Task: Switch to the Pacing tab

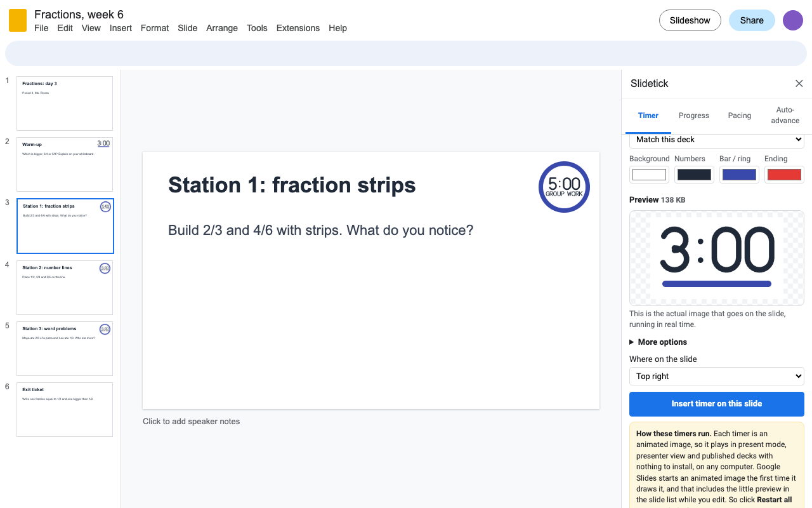Action: pos(740,116)
